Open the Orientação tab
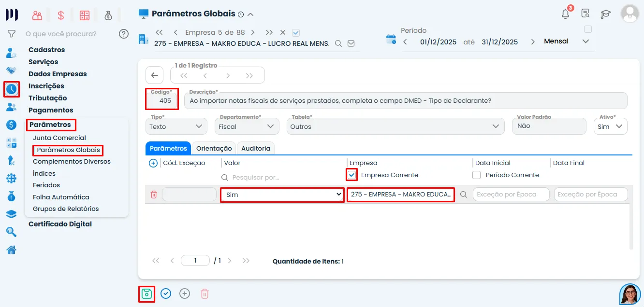This screenshot has width=644, height=307. (214, 148)
